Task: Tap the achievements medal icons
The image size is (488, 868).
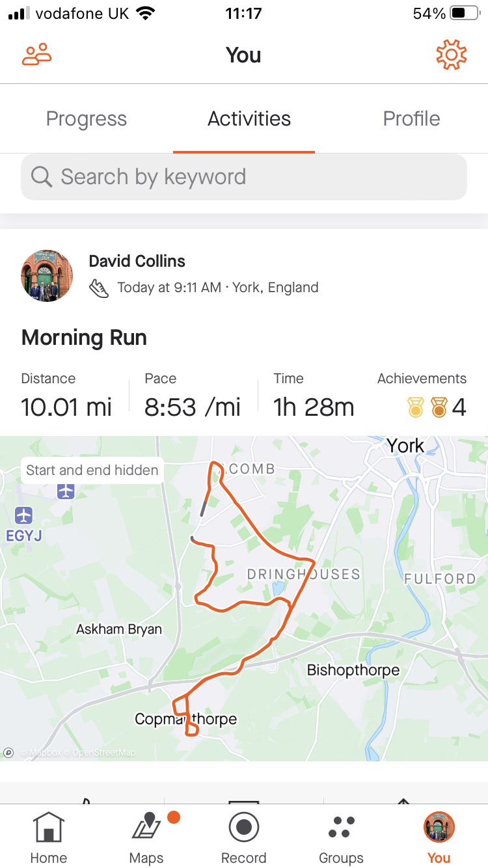Action: pyautogui.click(x=427, y=408)
